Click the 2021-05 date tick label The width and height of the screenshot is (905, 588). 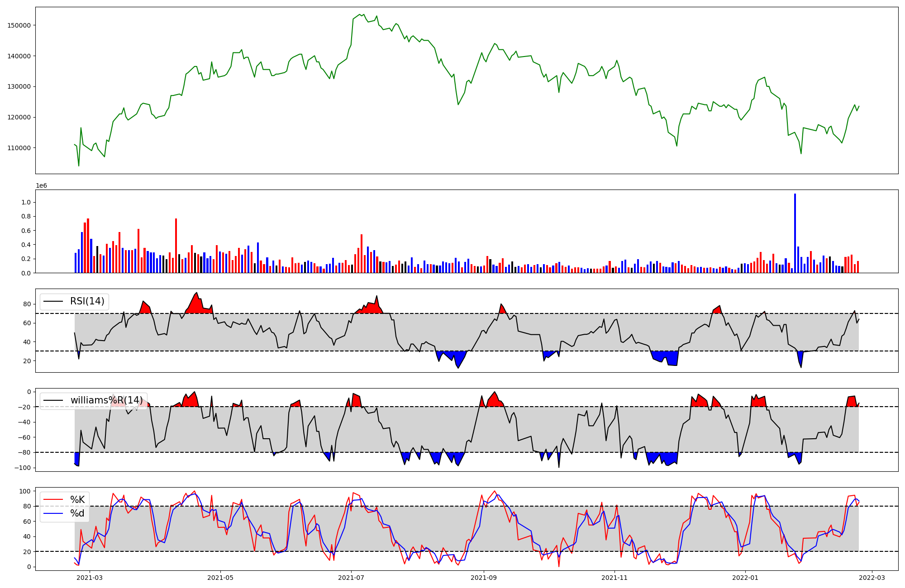(x=220, y=578)
